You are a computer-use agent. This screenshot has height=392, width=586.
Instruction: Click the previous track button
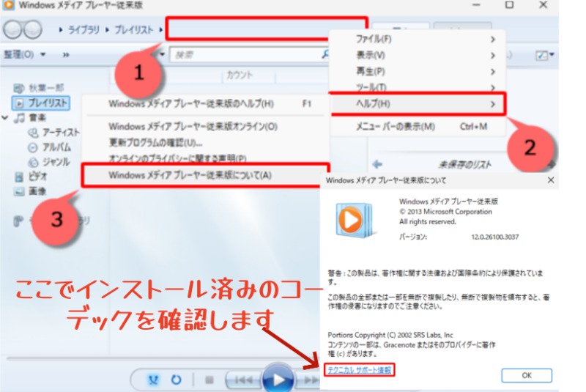point(242,380)
